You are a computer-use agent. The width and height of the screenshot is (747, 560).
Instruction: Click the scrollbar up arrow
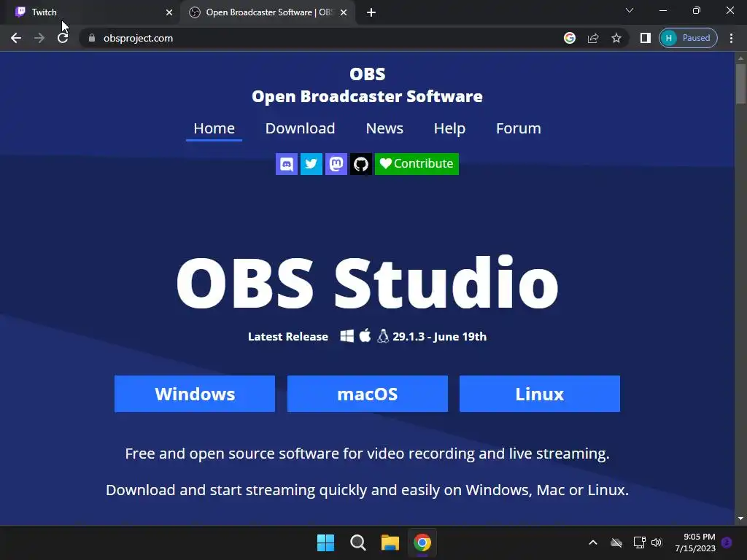[x=740, y=58]
